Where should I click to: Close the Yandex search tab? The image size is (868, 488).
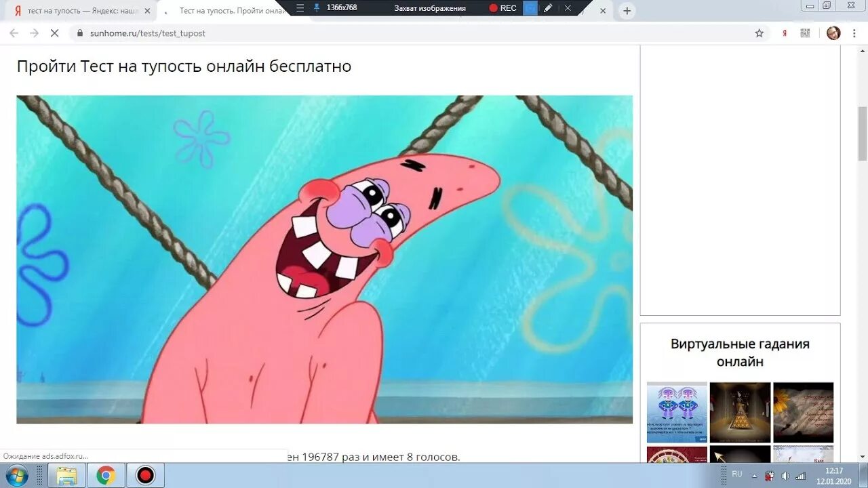pyautogui.click(x=147, y=11)
